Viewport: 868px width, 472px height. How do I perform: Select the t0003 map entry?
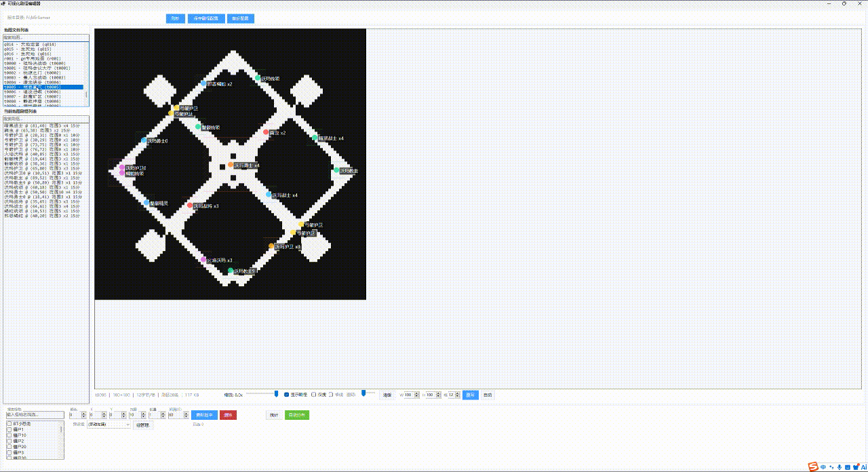(x=43, y=77)
